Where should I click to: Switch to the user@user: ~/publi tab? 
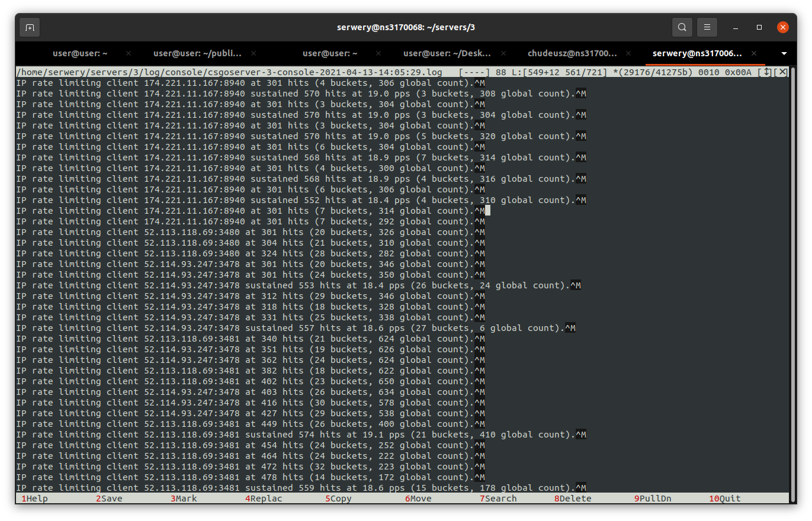tap(197, 53)
